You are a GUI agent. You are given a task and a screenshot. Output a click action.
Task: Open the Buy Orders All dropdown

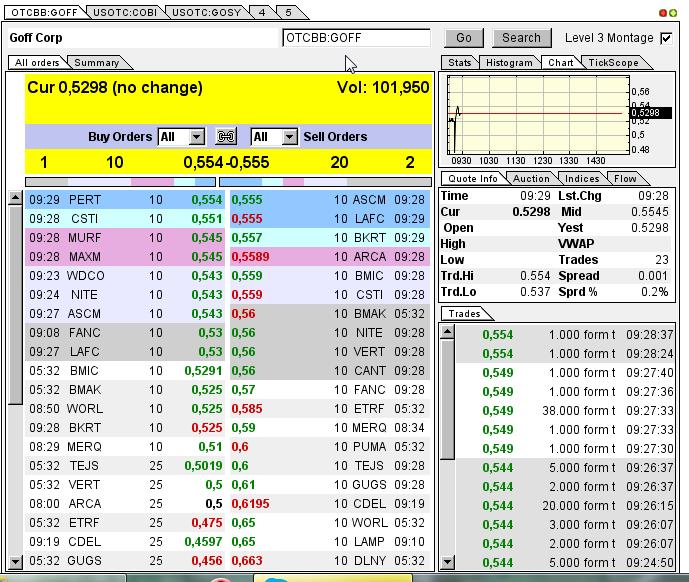[181, 137]
